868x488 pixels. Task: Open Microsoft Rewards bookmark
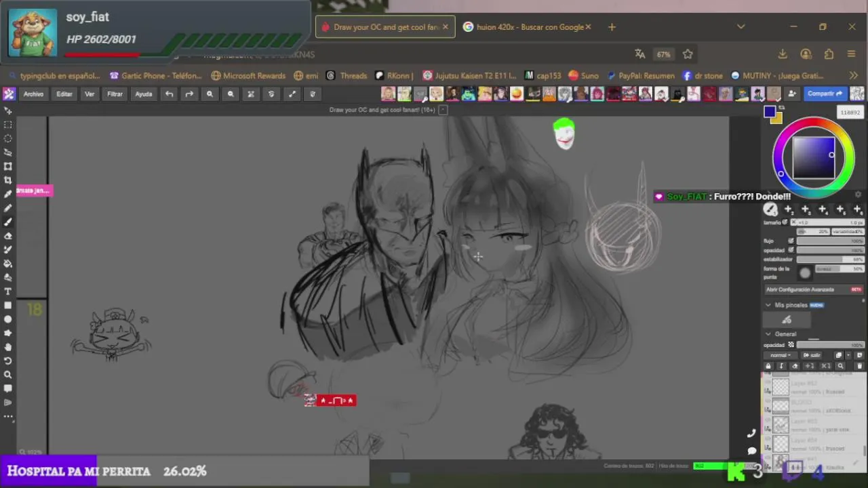point(248,75)
